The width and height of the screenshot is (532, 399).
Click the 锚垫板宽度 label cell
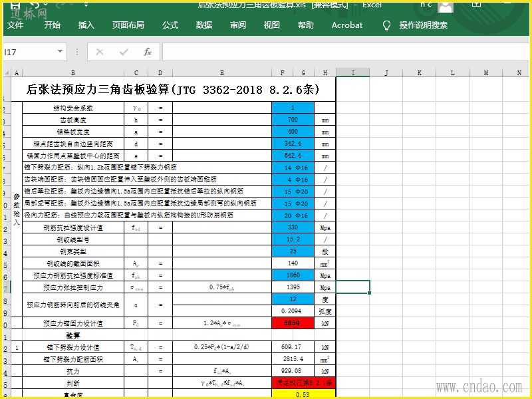73,132
